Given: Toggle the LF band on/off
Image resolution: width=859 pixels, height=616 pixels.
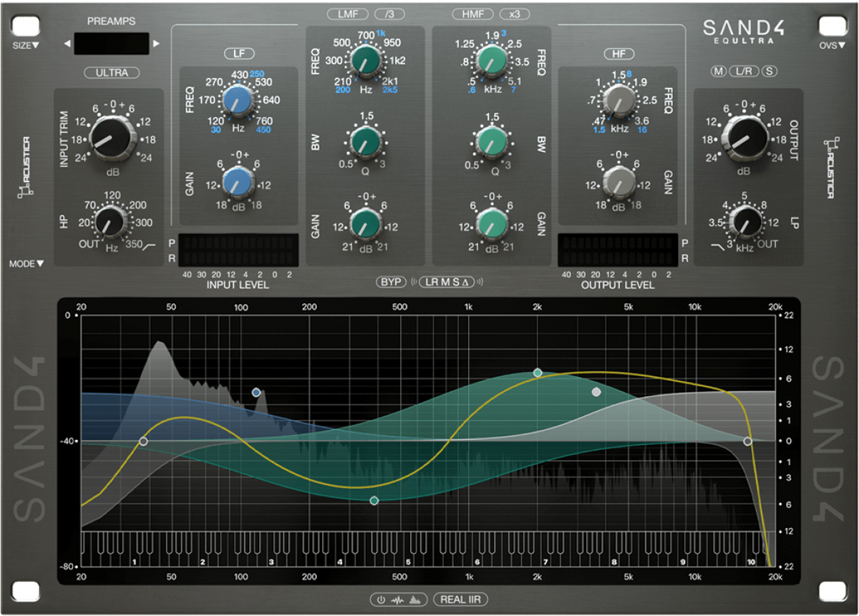Looking at the screenshot, I should [238, 54].
